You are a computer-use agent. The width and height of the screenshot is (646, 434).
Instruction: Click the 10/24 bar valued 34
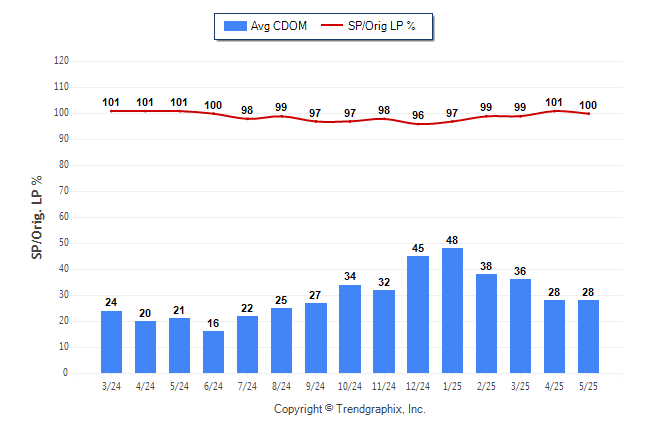coord(350,329)
